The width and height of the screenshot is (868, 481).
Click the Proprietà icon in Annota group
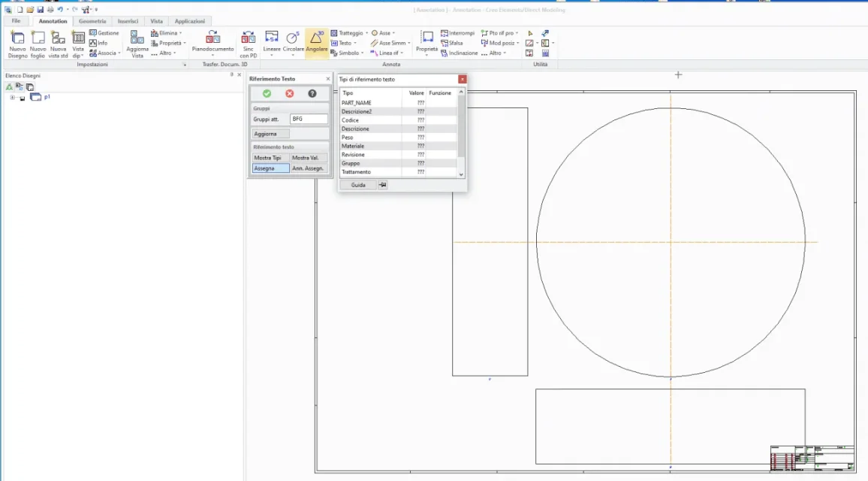click(x=426, y=44)
